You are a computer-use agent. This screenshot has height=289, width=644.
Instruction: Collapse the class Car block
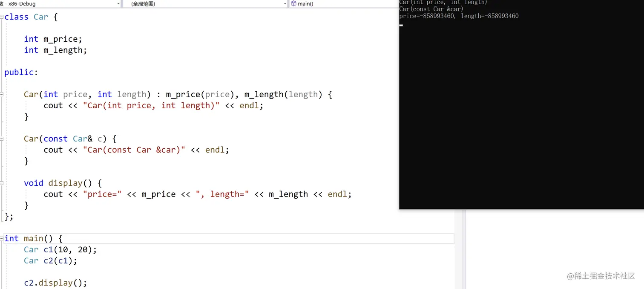point(2,17)
